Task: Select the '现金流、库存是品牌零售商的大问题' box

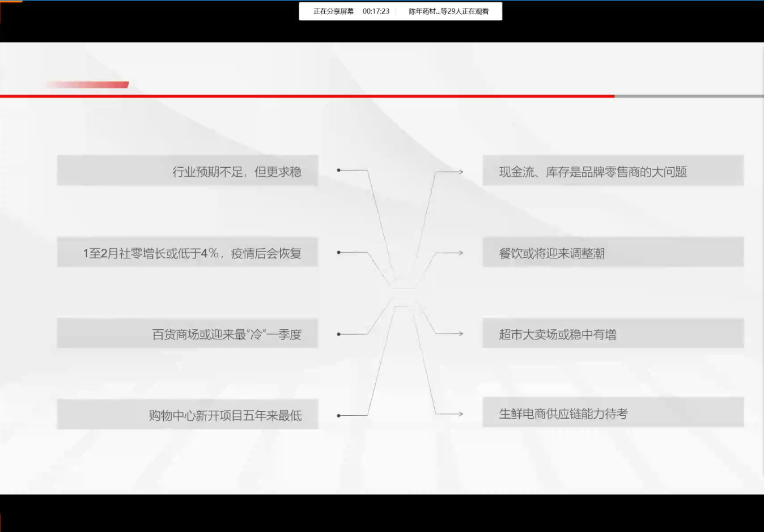Action: tap(613, 171)
